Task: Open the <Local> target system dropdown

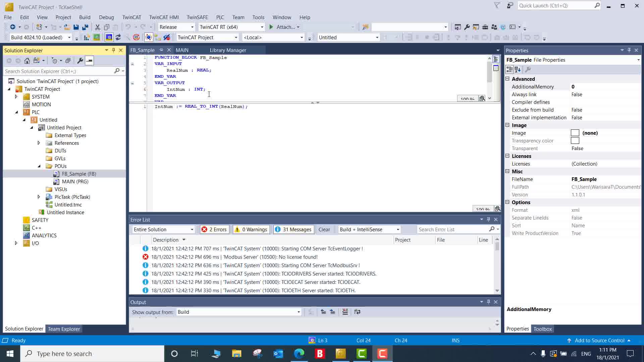Action: (x=273, y=38)
